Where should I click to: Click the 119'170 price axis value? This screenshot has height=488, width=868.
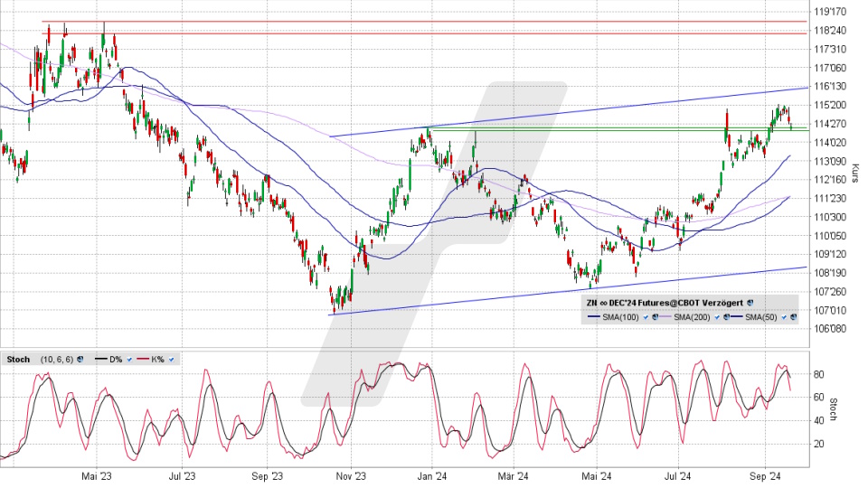coord(830,12)
